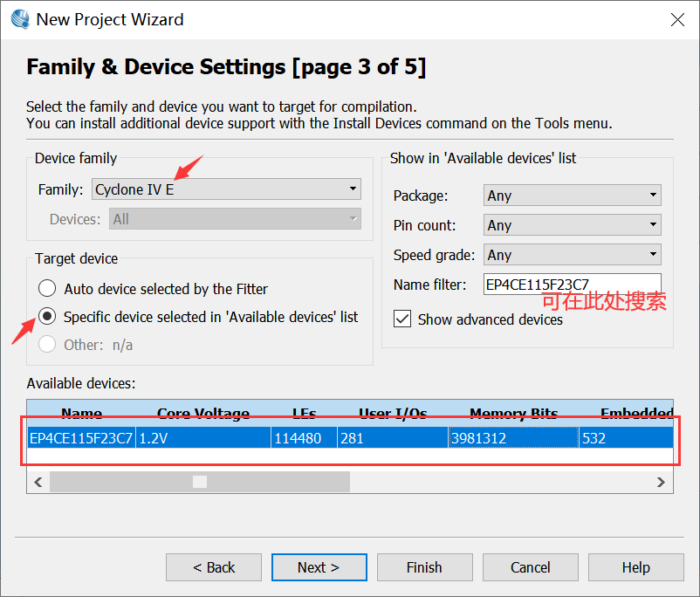Select device row EP4CE115F23C7

click(x=350, y=437)
